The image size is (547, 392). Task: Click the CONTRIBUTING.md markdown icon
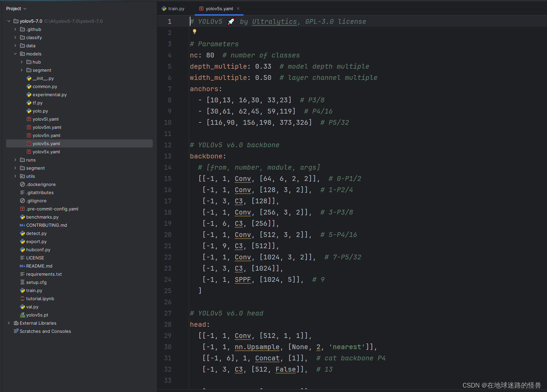[x=22, y=225]
